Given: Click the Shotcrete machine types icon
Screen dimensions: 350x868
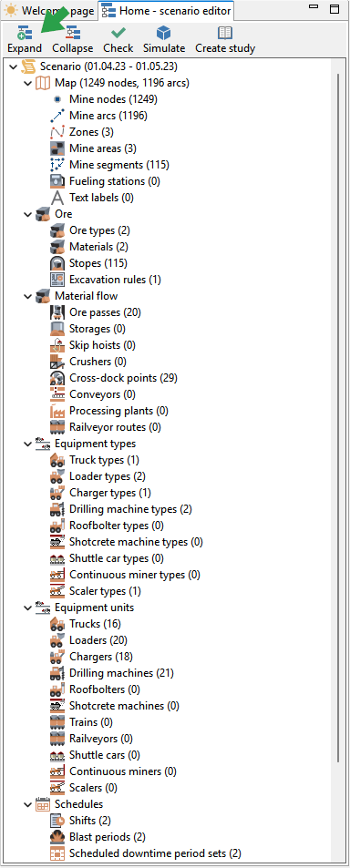Looking at the screenshot, I should [57, 542].
